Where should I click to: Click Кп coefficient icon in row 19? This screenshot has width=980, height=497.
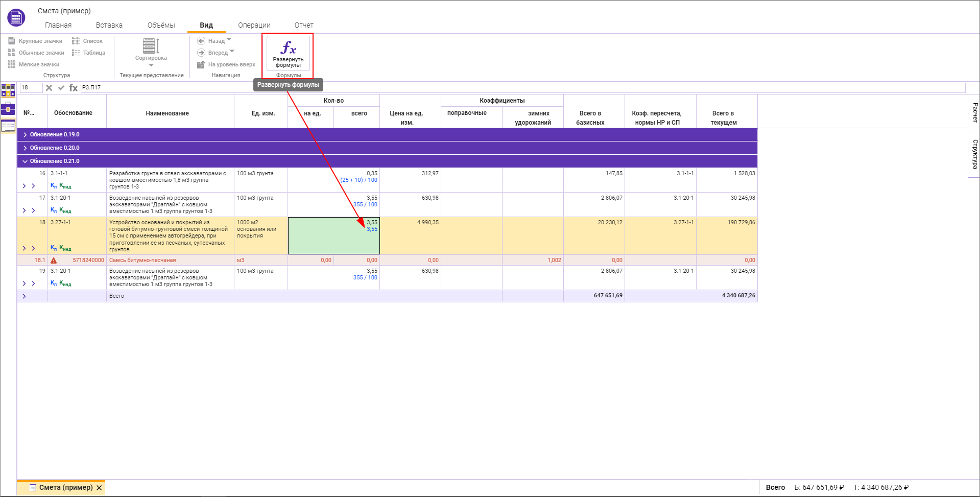click(54, 283)
